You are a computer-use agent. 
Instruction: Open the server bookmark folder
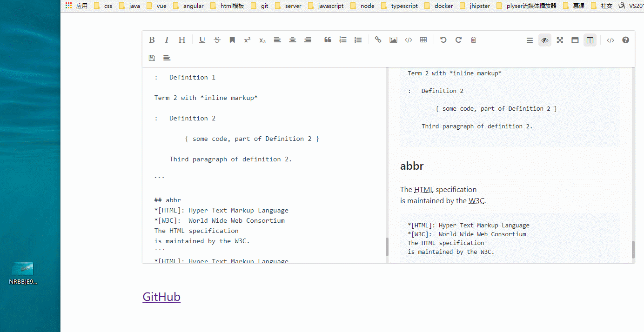pyautogui.click(x=288, y=6)
